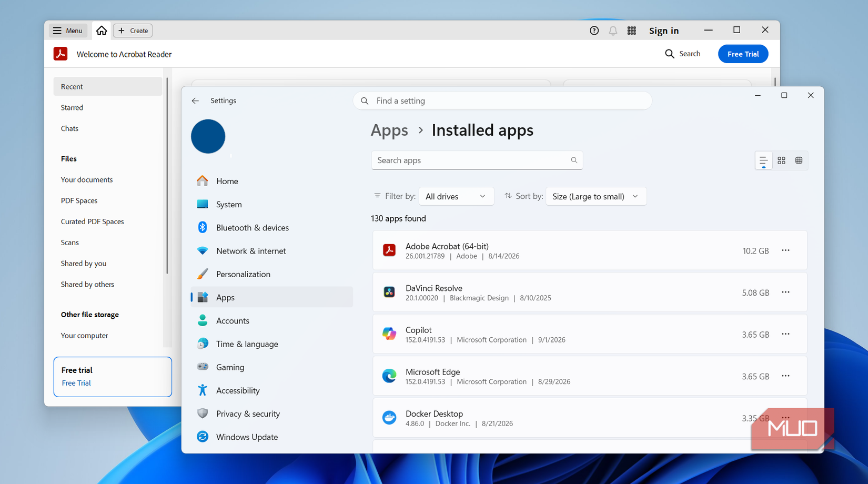Image resolution: width=868 pixels, height=484 pixels.
Task: Open Scans in Acrobat sidebar
Action: click(69, 243)
